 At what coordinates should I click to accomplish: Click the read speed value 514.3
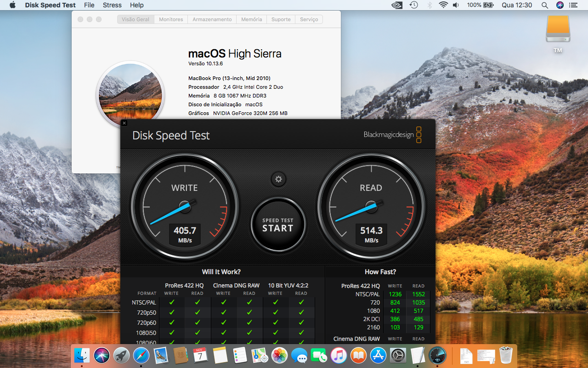coord(371,230)
